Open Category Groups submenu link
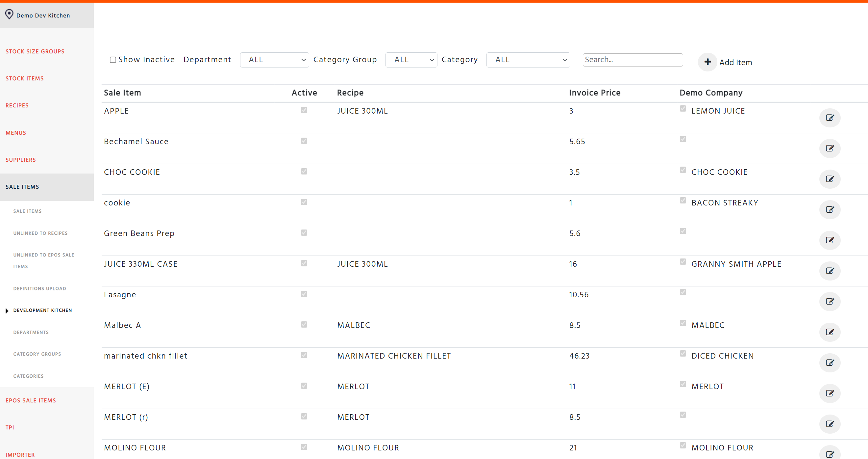The height and width of the screenshot is (459, 868). pos(37,354)
